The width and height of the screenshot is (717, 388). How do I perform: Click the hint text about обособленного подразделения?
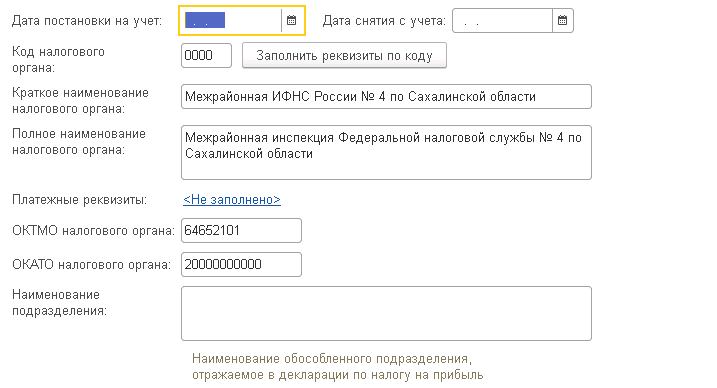pyautogui.click(x=337, y=367)
